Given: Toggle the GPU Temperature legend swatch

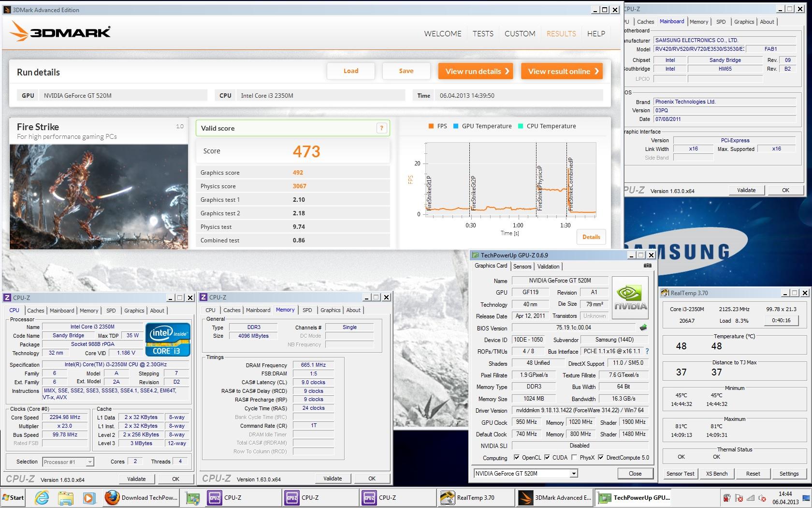Looking at the screenshot, I should 456,126.
